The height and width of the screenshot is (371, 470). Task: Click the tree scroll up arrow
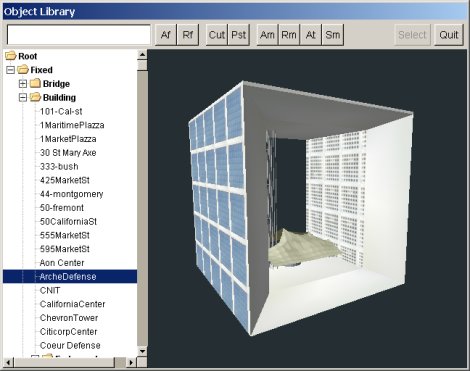(x=142, y=55)
